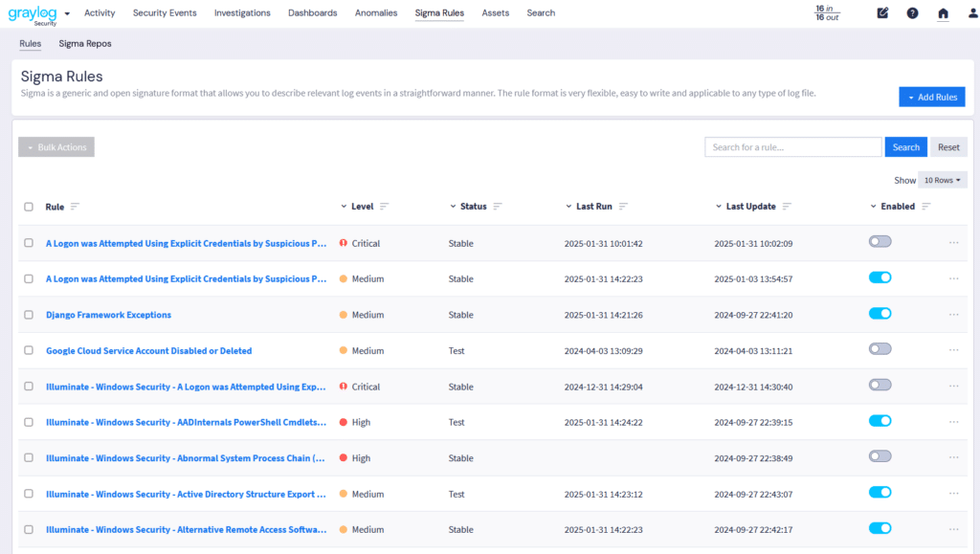Enable the Abnormal System Process Chain rule
The image size is (980, 554).
coord(880,456)
